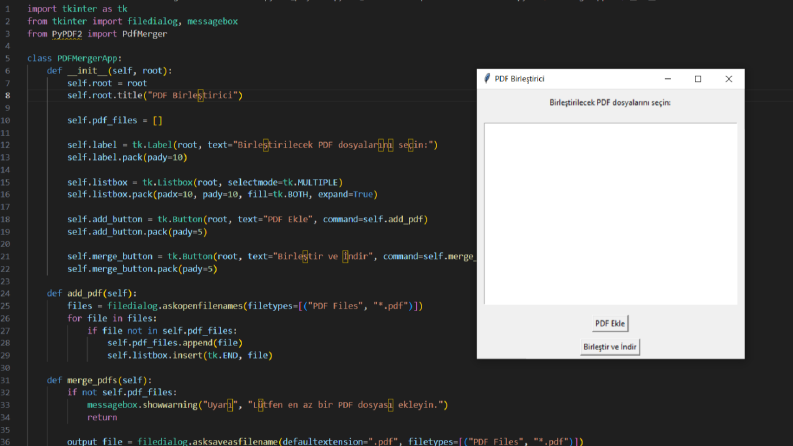Click 'self.merge_button.pack(pady=5)' on line 22

pos(143,269)
